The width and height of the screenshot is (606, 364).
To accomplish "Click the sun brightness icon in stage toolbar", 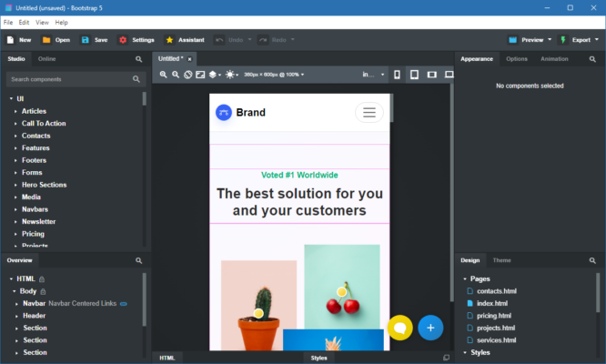I will click(230, 75).
